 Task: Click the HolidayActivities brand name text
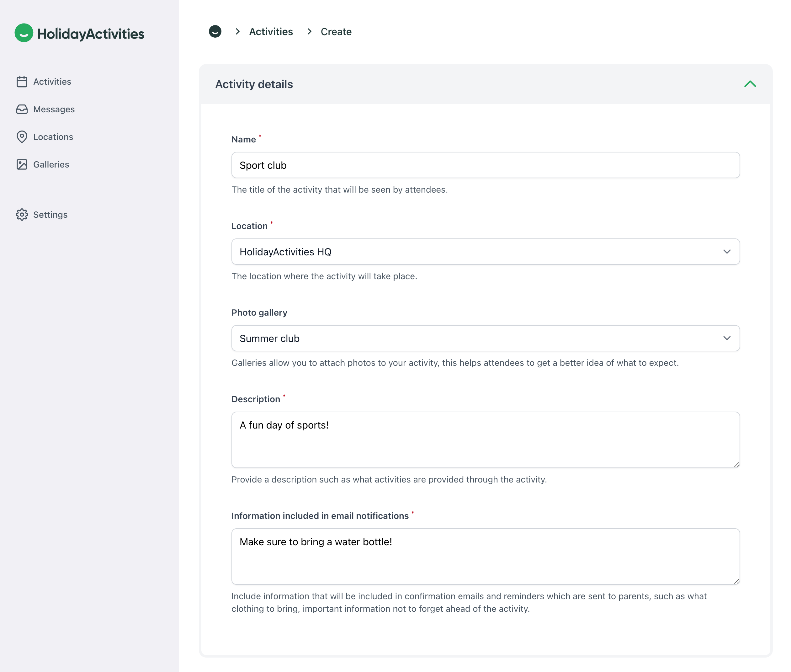click(91, 34)
